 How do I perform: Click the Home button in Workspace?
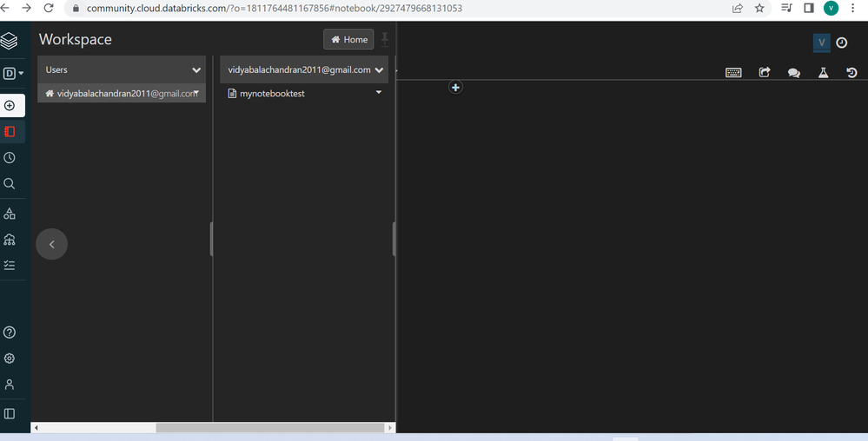(348, 40)
